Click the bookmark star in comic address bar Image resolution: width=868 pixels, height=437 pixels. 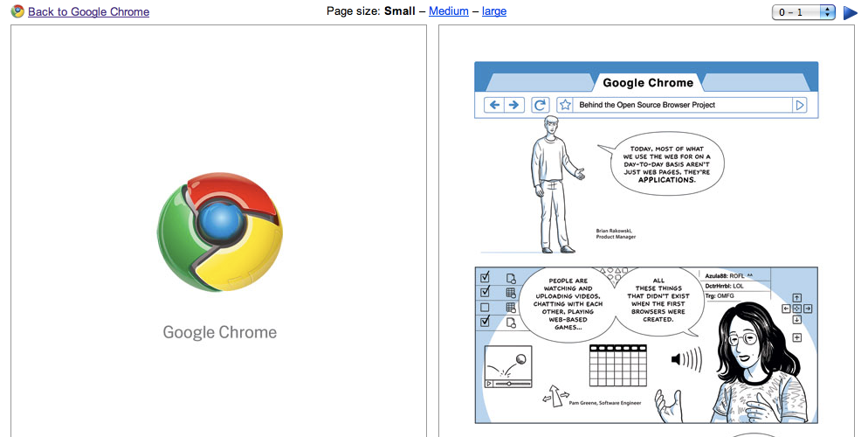(x=565, y=105)
